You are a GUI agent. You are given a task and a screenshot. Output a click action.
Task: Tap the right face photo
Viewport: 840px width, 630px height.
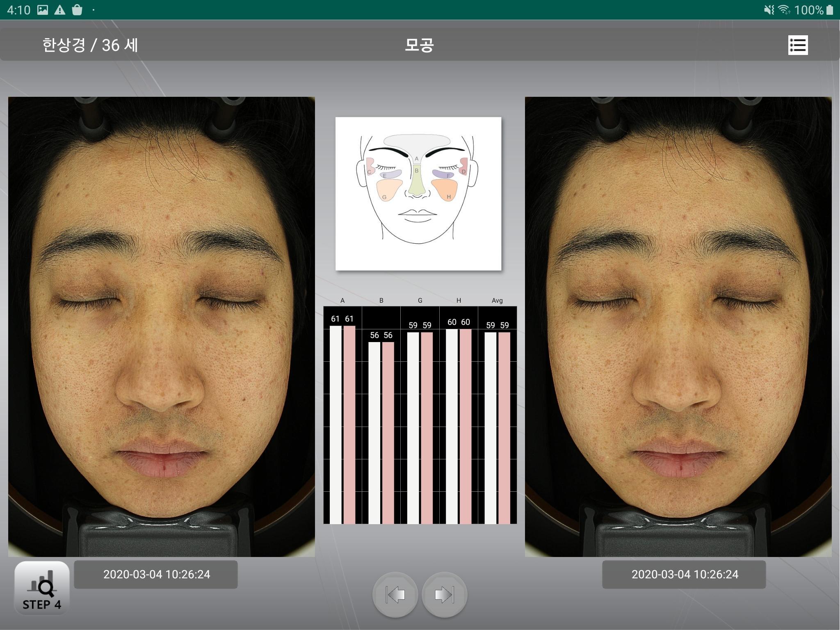coord(678,326)
